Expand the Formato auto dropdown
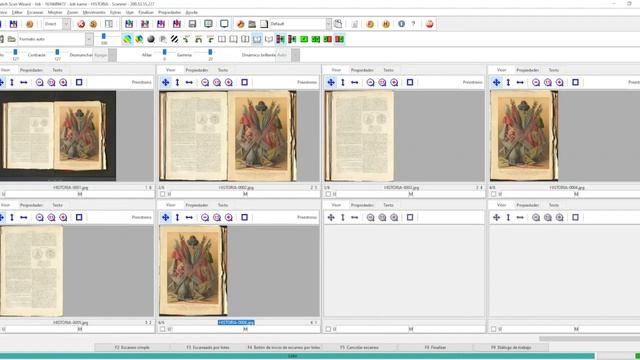 89,39
